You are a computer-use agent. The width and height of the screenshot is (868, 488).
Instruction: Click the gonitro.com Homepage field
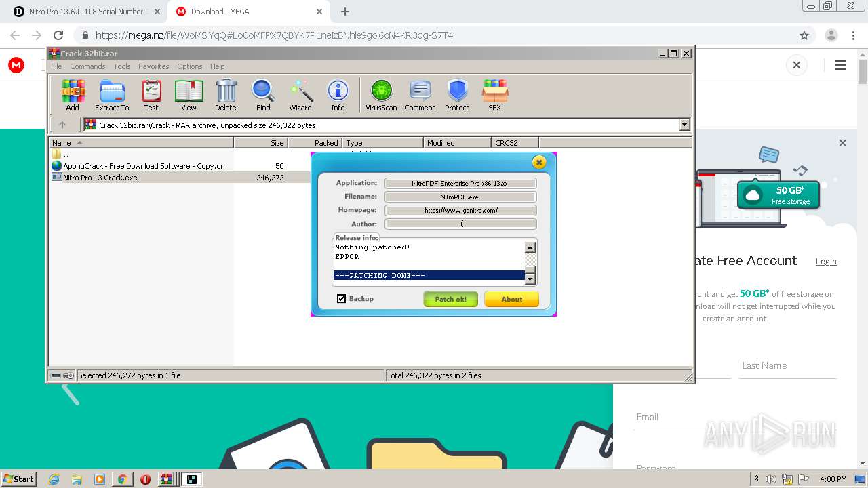(461, 211)
